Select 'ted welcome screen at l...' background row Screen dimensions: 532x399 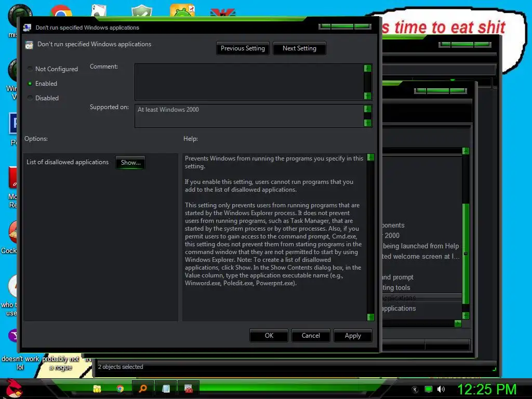point(421,257)
